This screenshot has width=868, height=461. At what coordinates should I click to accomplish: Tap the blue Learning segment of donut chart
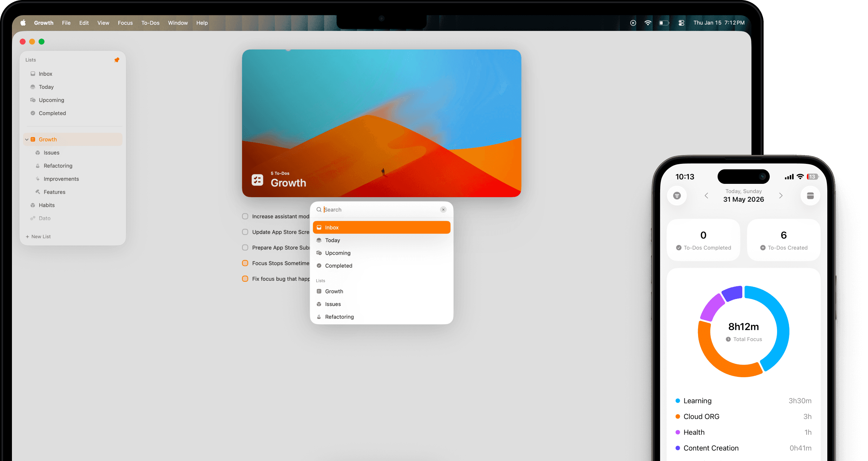pos(782,326)
